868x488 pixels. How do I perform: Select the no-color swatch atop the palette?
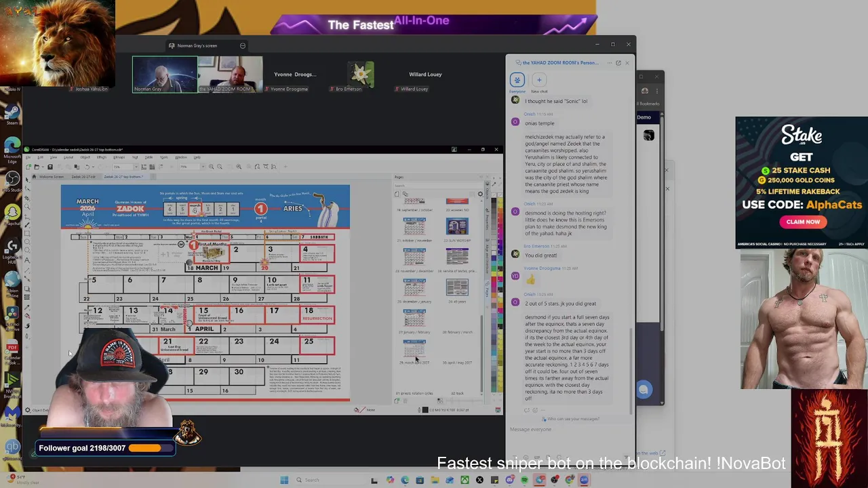494,195
